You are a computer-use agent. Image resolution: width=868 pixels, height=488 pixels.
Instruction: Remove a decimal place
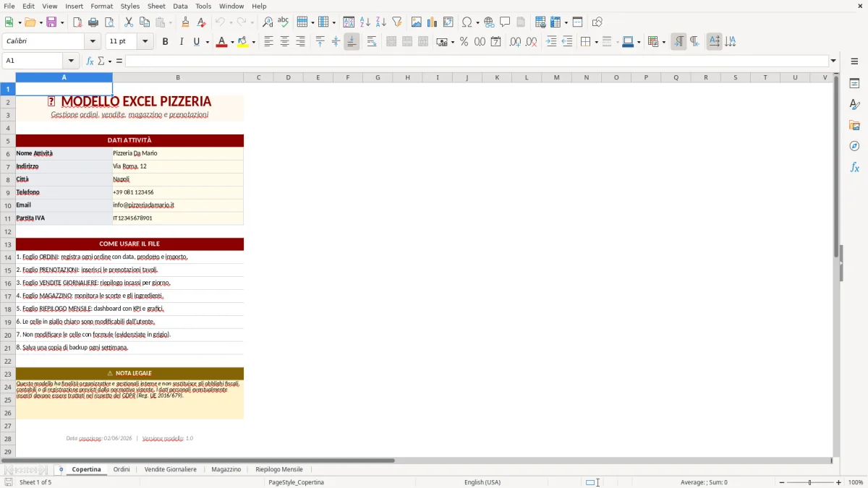(531, 42)
